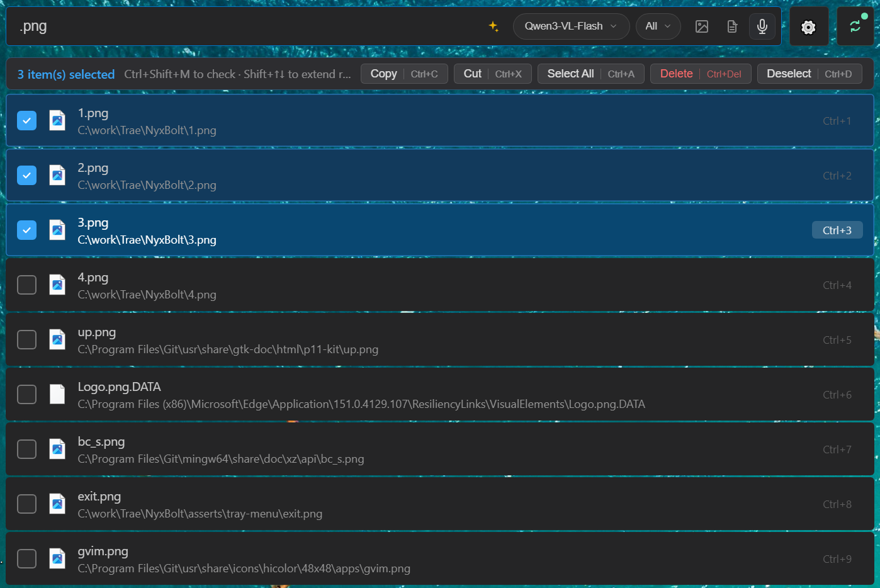Screen dimensions: 880x588
Task: Click the Deselect button
Action: (809, 74)
